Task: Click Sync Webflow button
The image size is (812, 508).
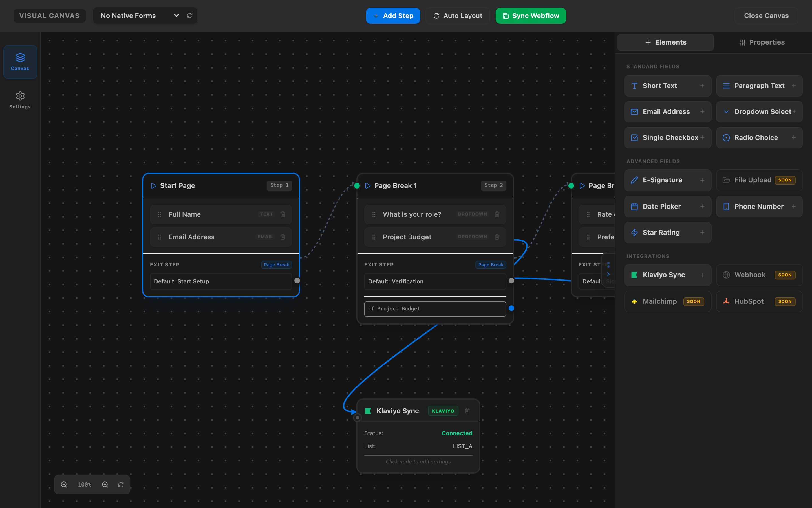Action: pyautogui.click(x=531, y=16)
